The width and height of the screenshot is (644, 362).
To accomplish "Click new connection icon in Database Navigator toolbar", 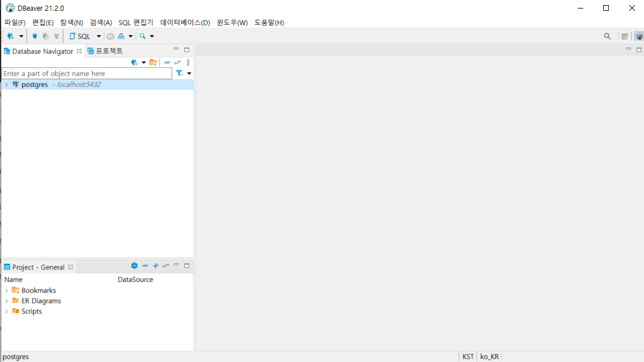I will 134,62.
